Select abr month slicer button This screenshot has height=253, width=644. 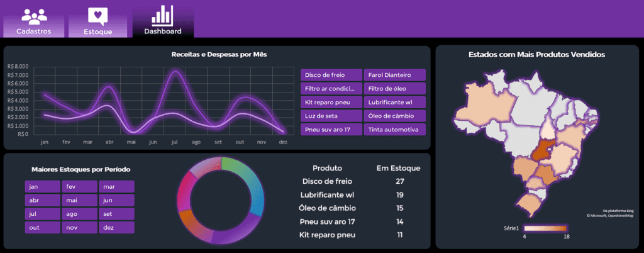(x=43, y=200)
